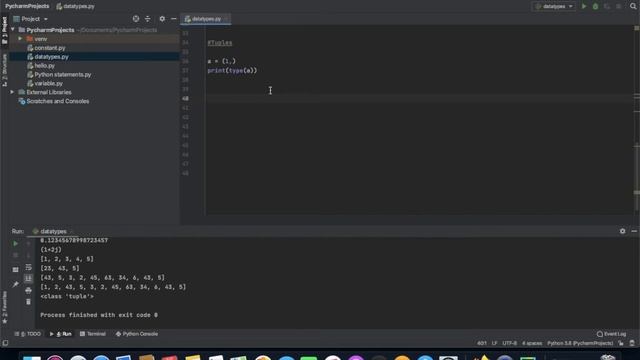Click datatypes.py breadcrumb in navigation bar
Image resolution: width=640 pixels, height=360 pixels.
coord(76,6)
